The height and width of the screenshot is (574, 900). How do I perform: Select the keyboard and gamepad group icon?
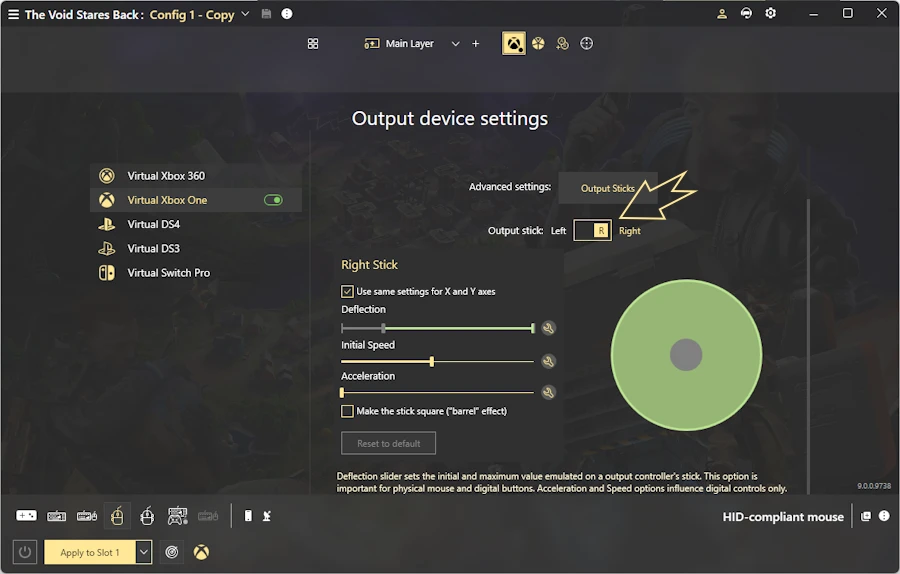pos(177,516)
